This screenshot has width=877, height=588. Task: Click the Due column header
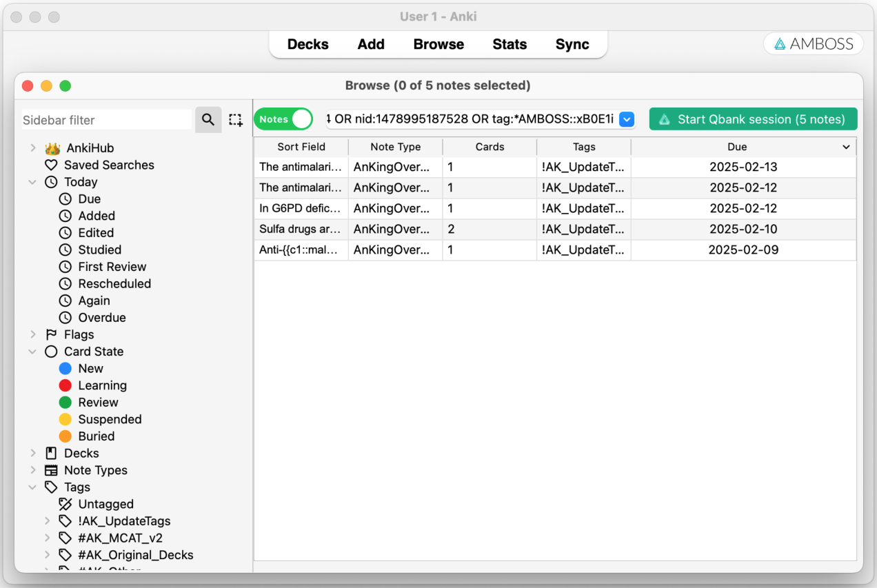pos(744,147)
